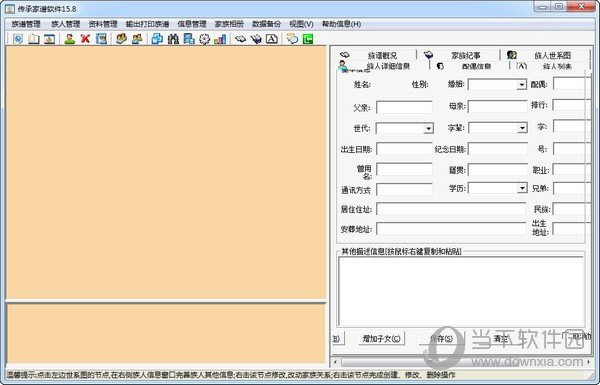Click the person portrait card toolbar icon

[x=101, y=39]
